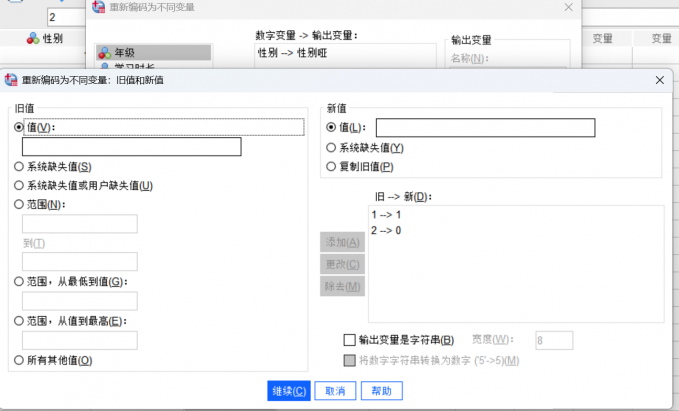
Task: Click the 性别 nominal measure icon
Action: [33, 39]
